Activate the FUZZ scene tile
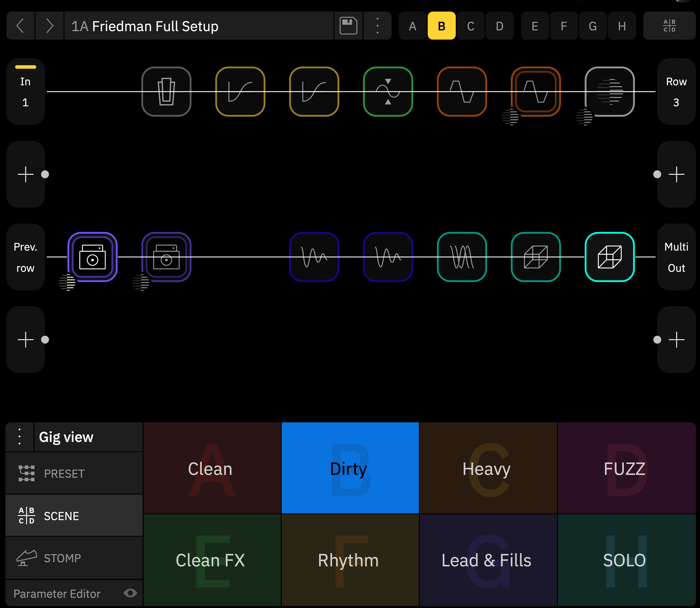This screenshot has width=700, height=608. tap(627, 468)
